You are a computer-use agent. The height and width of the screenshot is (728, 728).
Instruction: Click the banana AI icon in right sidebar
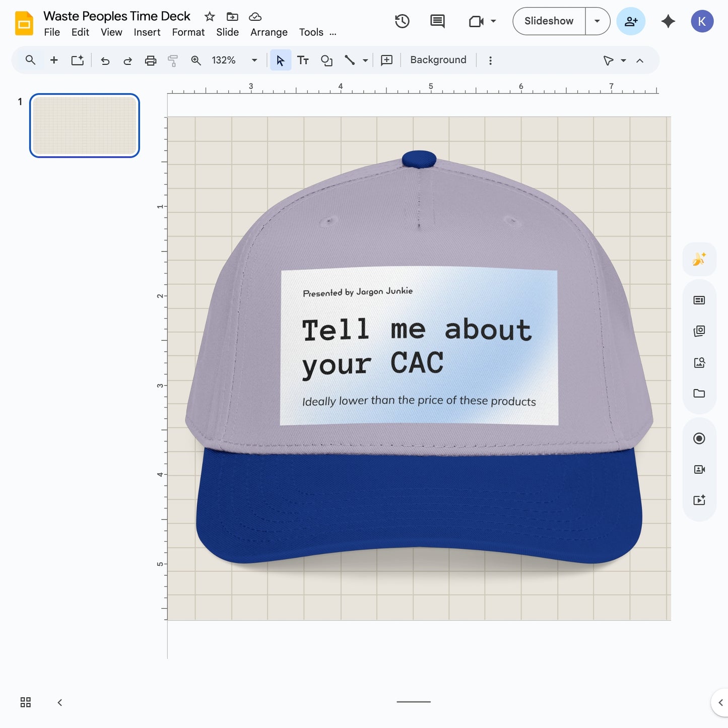click(699, 259)
